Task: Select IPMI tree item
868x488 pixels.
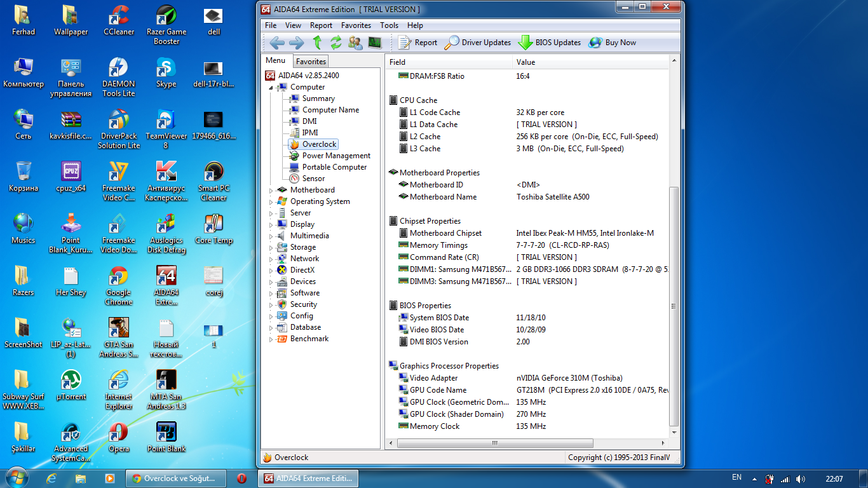Action: [x=310, y=133]
